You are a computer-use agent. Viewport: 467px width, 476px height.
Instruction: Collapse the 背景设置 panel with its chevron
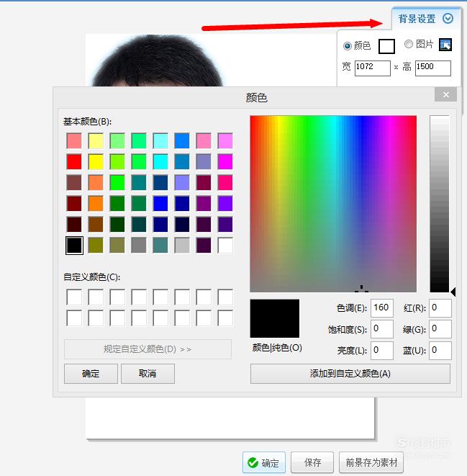(448, 19)
